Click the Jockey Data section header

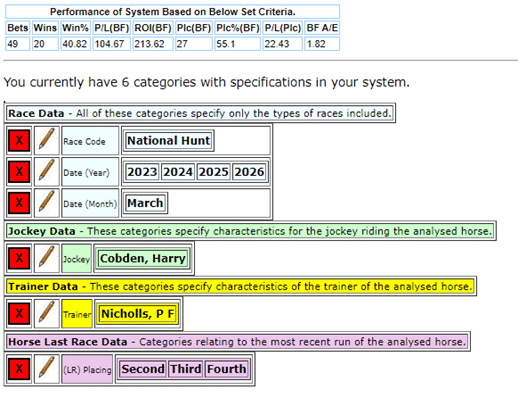(x=250, y=231)
